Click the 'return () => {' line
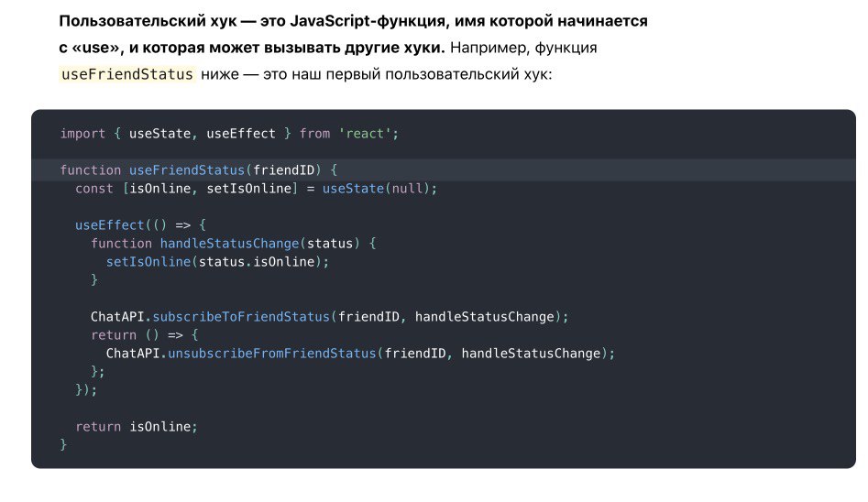 [145, 335]
